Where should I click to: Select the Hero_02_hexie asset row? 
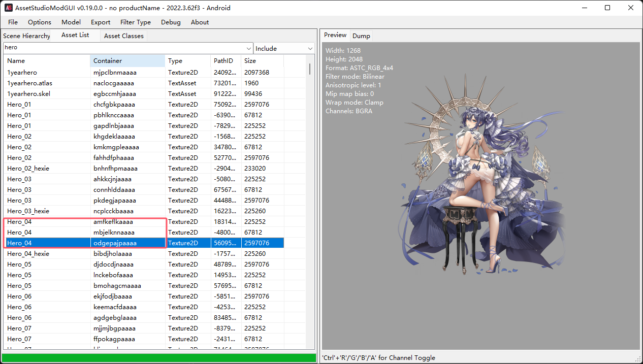[x=144, y=169]
